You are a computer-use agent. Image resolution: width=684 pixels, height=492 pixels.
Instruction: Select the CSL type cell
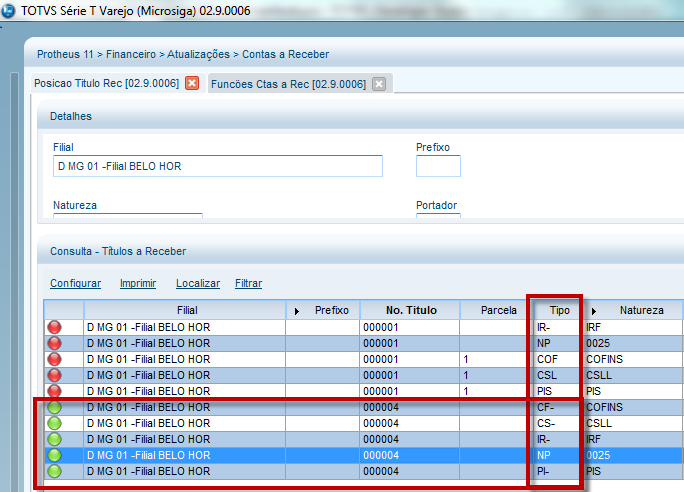point(559,375)
